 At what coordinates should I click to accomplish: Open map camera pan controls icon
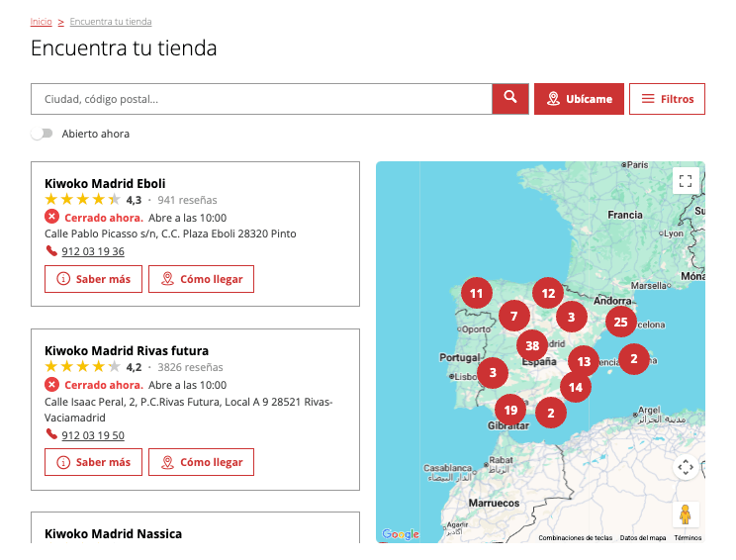click(x=686, y=467)
